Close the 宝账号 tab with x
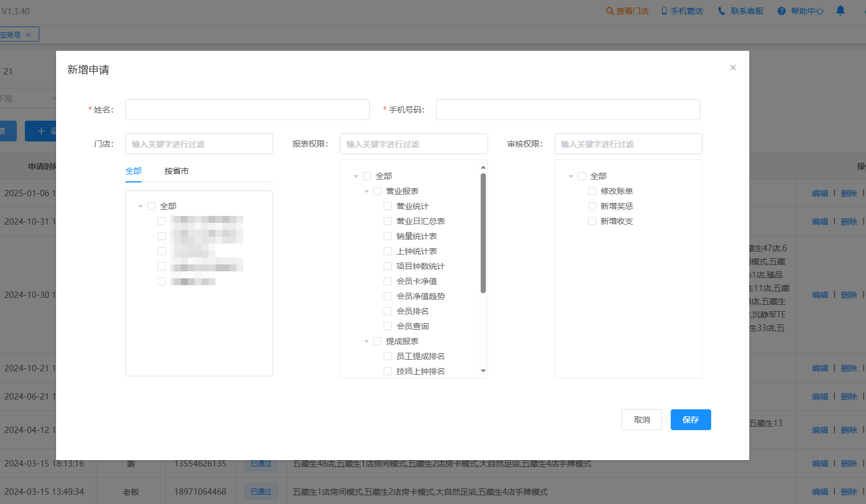The image size is (866, 504). tap(28, 35)
